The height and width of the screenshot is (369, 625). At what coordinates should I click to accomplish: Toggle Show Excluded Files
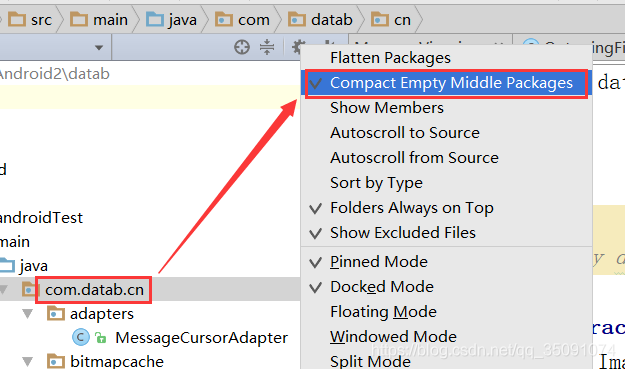(x=446, y=233)
